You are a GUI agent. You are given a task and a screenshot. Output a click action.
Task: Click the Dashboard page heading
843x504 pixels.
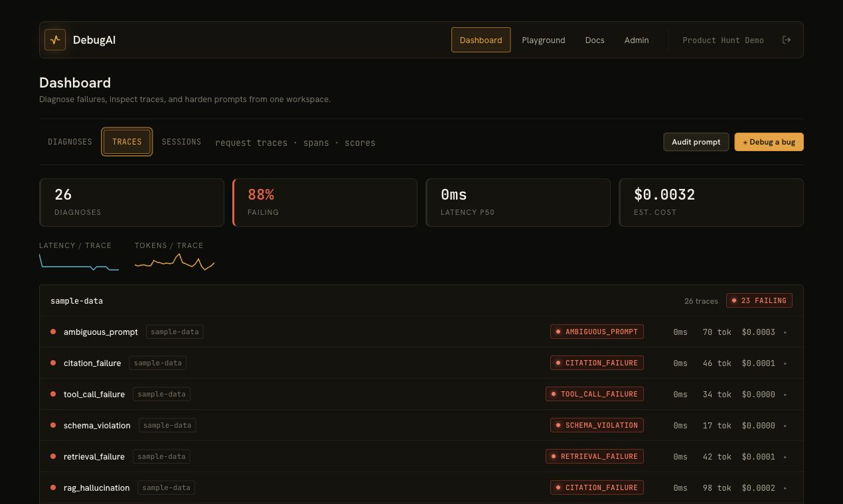point(75,83)
